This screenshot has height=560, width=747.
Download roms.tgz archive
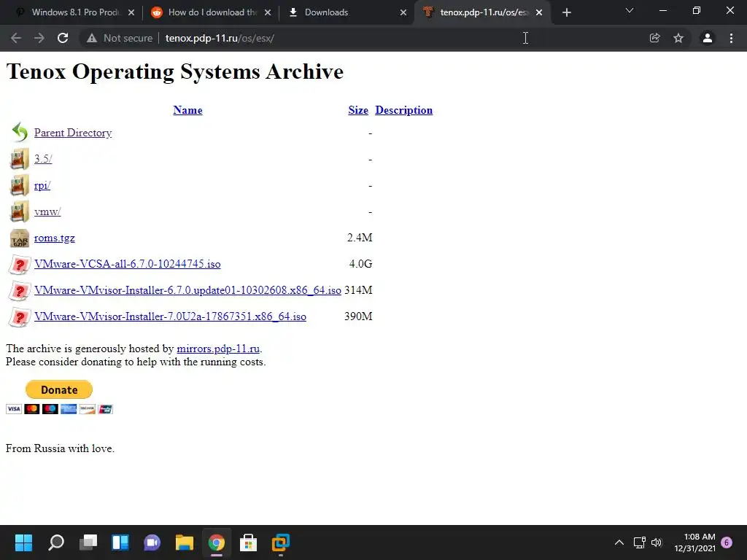[54, 238]
